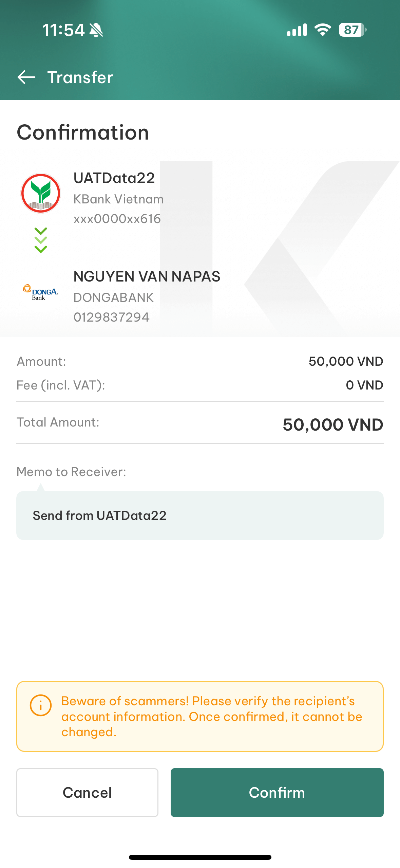Tap the Wi-Fi status icon

323,30
